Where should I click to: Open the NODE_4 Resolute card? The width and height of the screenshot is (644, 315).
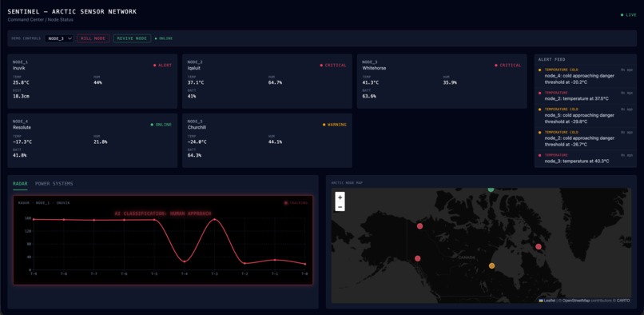coord(93,141)
